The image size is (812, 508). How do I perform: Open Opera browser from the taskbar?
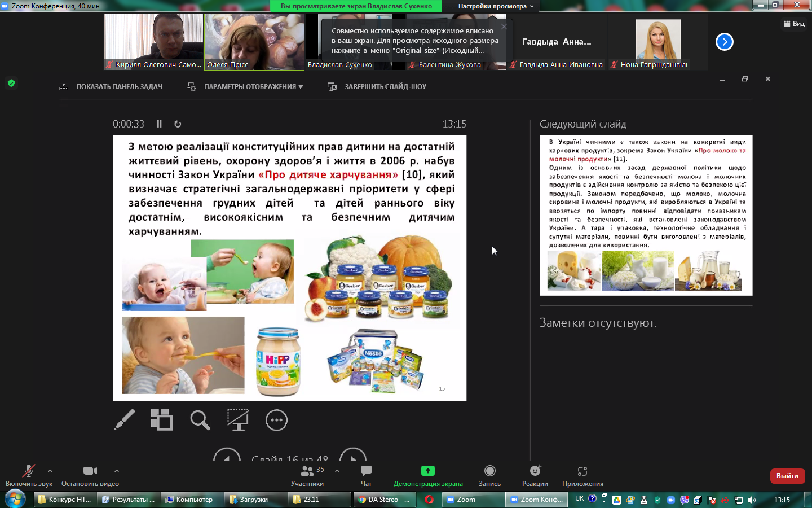tap(429, 500)
